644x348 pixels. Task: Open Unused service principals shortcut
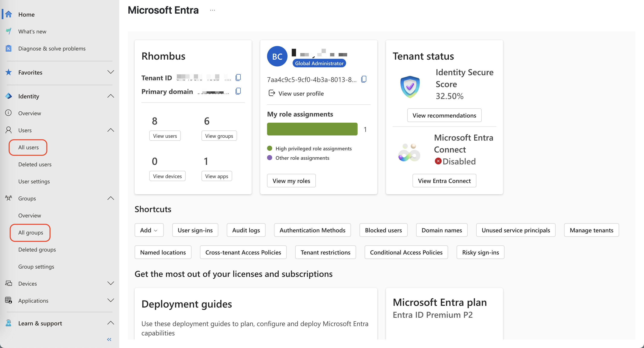516,230
